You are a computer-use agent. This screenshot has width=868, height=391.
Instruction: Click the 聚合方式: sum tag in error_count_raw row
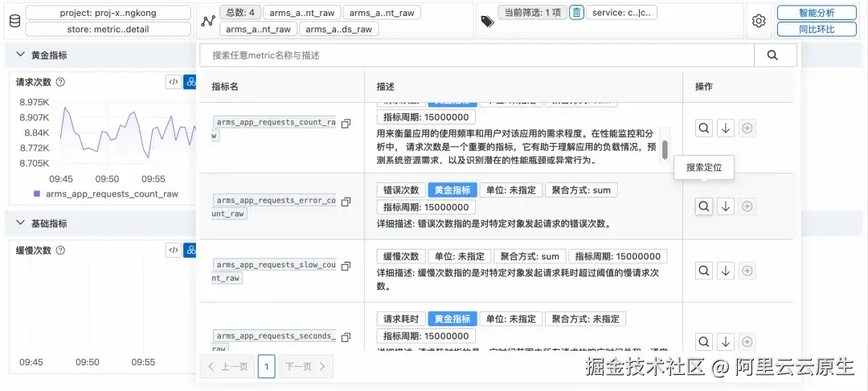[x=581, y=190]
